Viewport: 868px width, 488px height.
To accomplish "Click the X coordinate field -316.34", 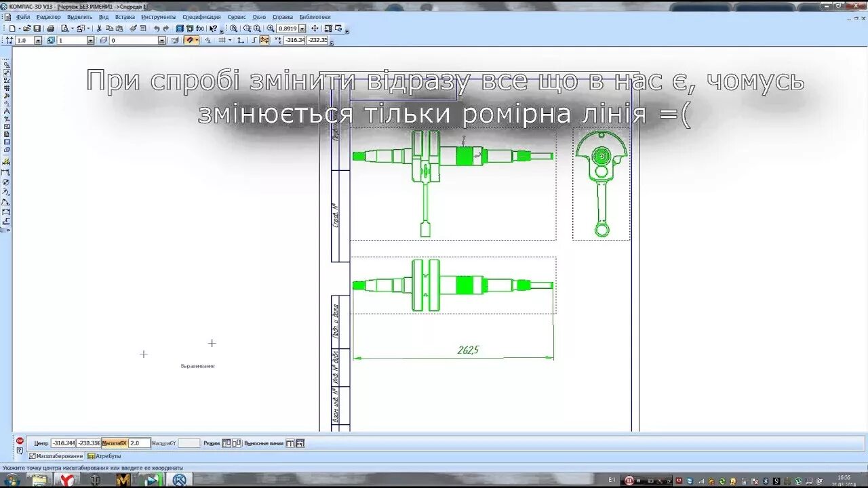I will tap(294, 40).
